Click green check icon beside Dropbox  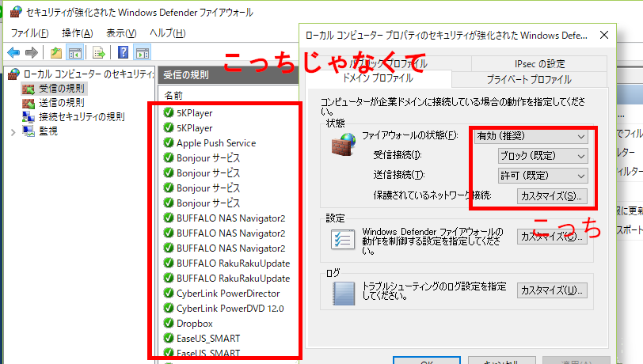169,323
